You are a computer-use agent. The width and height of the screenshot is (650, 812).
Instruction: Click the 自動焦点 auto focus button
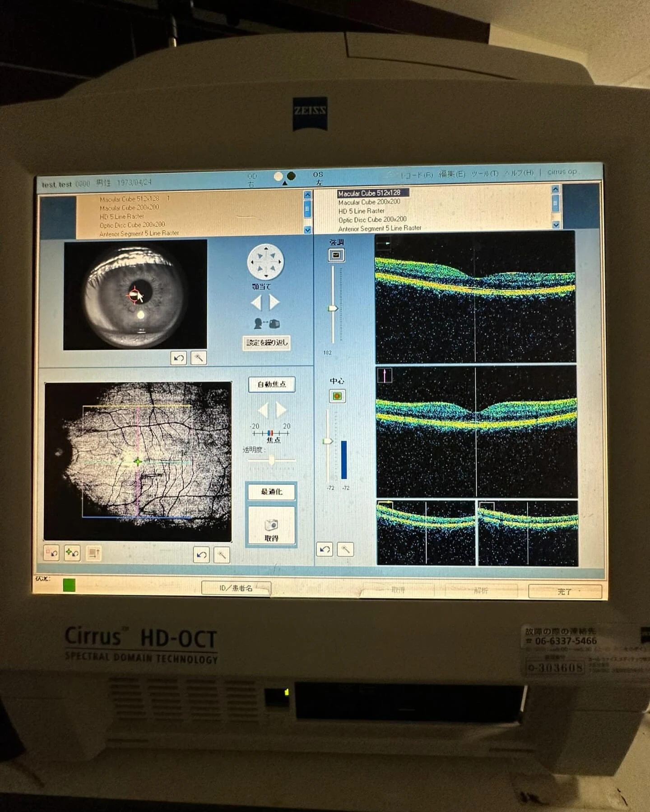(x=272, y=384)
